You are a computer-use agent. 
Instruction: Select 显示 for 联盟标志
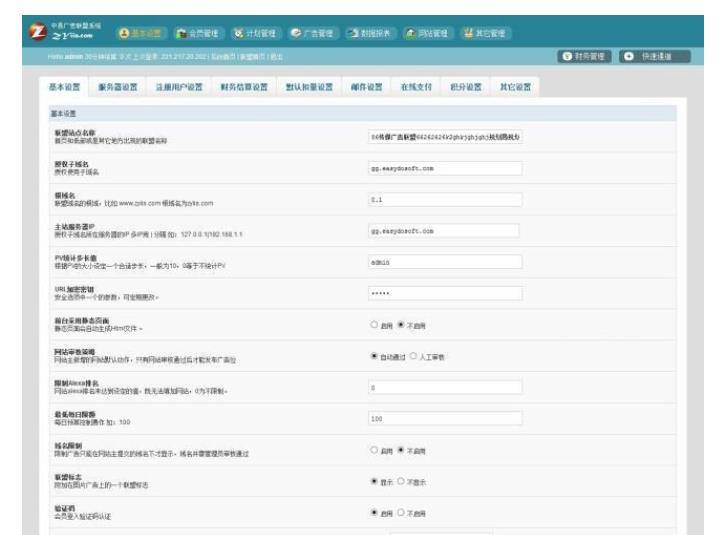click(374, 482)
